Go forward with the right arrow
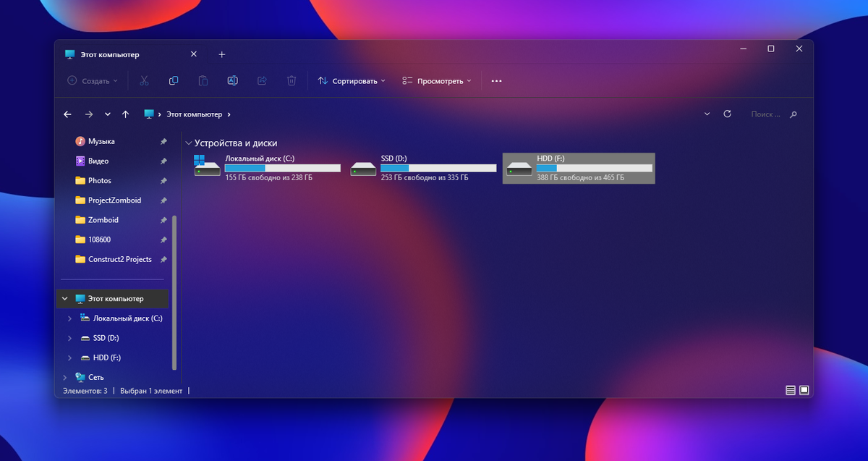The width and height of the screenshot is (868, 461). coord(89,114)
